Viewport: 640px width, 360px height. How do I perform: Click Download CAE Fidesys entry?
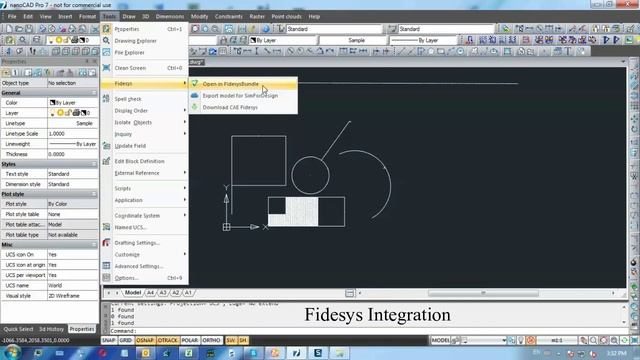[244, 107]
